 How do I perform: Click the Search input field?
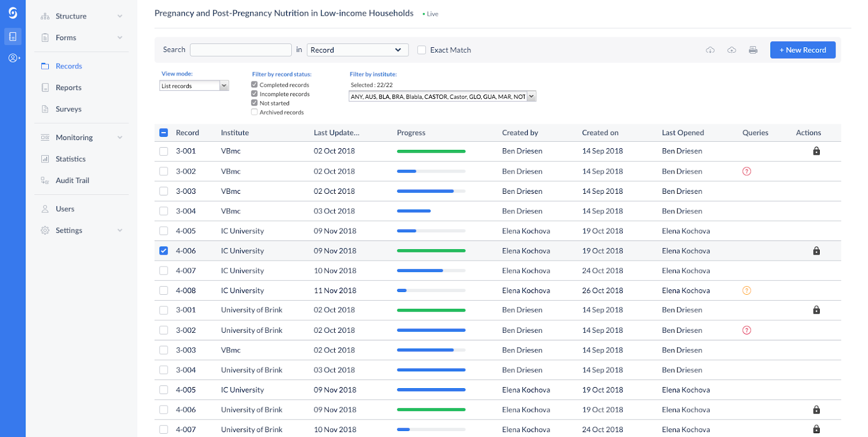241,50
